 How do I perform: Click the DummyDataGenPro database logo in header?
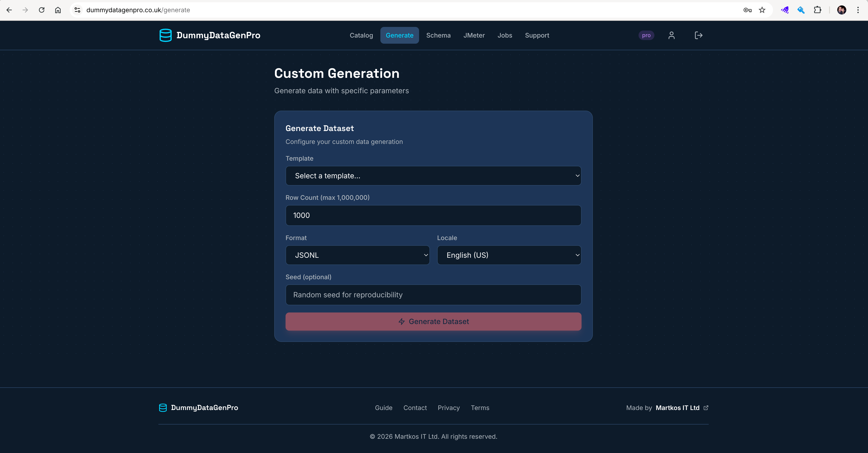click(166, 35)
